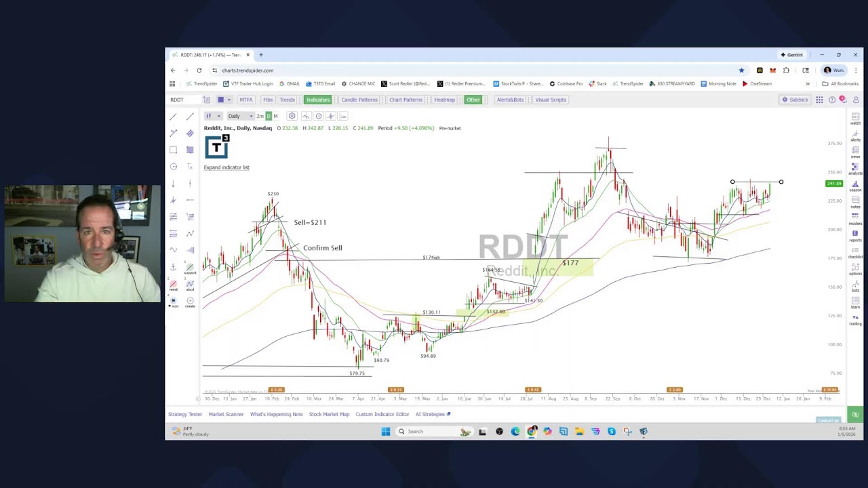868x488 pixels.
Task: Open the Market Scanner tab
Action: (x=226, y=414)
